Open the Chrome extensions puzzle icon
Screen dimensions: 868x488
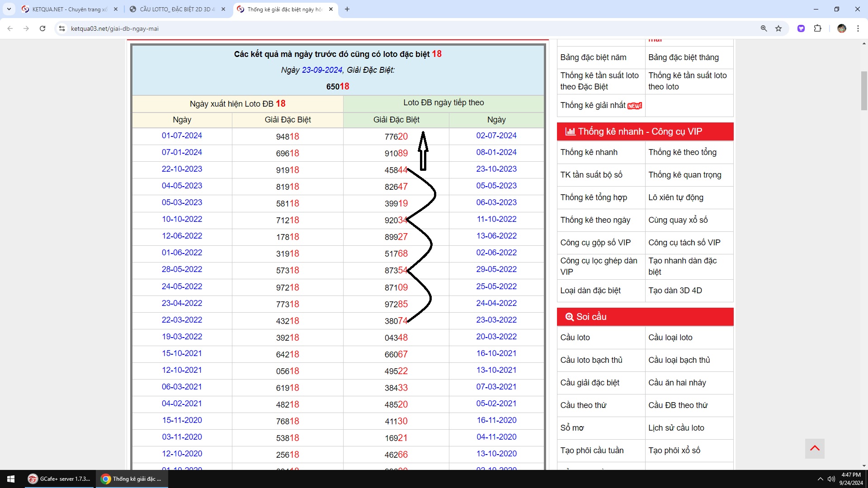(817, 28)
